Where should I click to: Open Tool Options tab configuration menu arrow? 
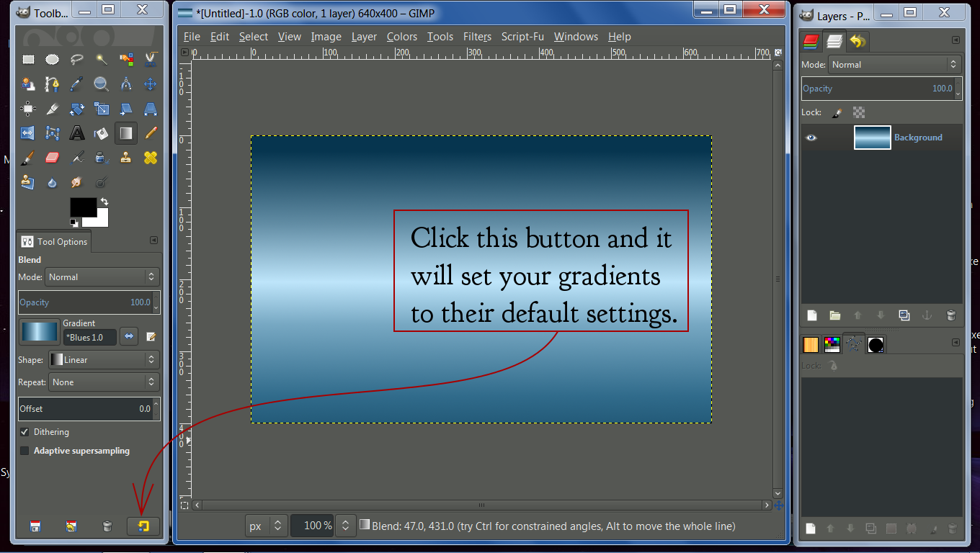(153, 240)
